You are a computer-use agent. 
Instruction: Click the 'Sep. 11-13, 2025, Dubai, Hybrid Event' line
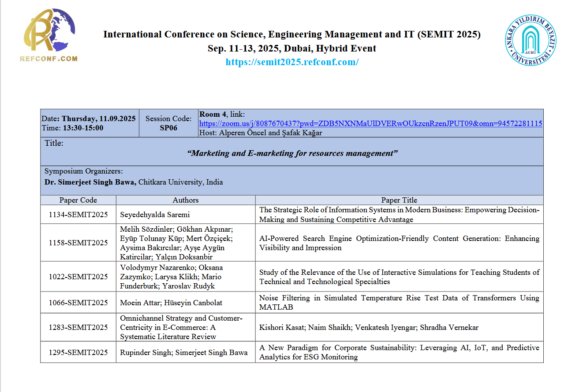point(292,48)
